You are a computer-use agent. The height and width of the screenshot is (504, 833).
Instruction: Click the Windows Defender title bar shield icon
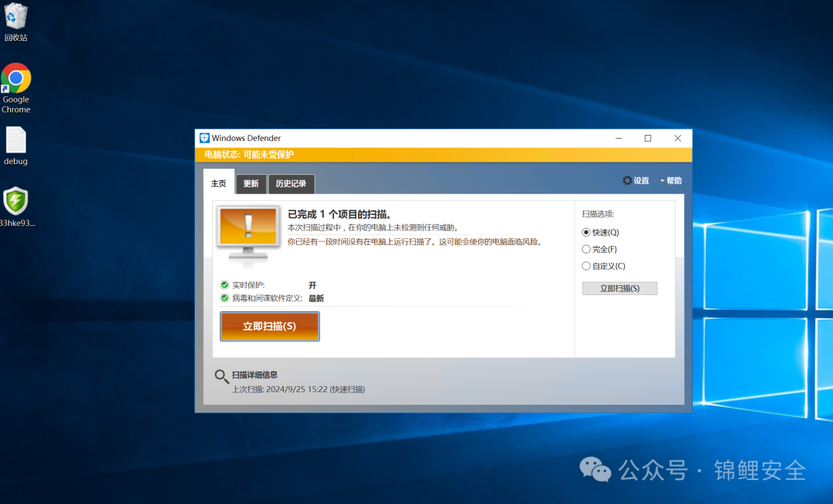pyautogui.click(x=204, y=138)
